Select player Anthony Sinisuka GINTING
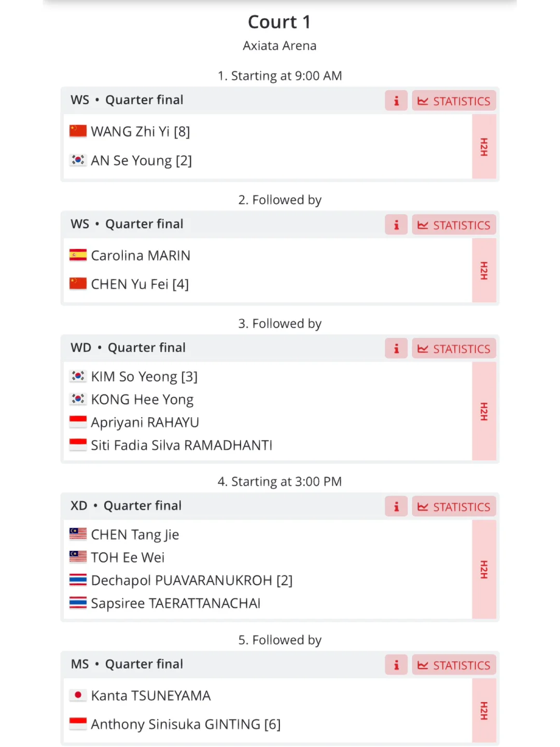Viewport: 560px width, 747px height. (x=186, y=724)
